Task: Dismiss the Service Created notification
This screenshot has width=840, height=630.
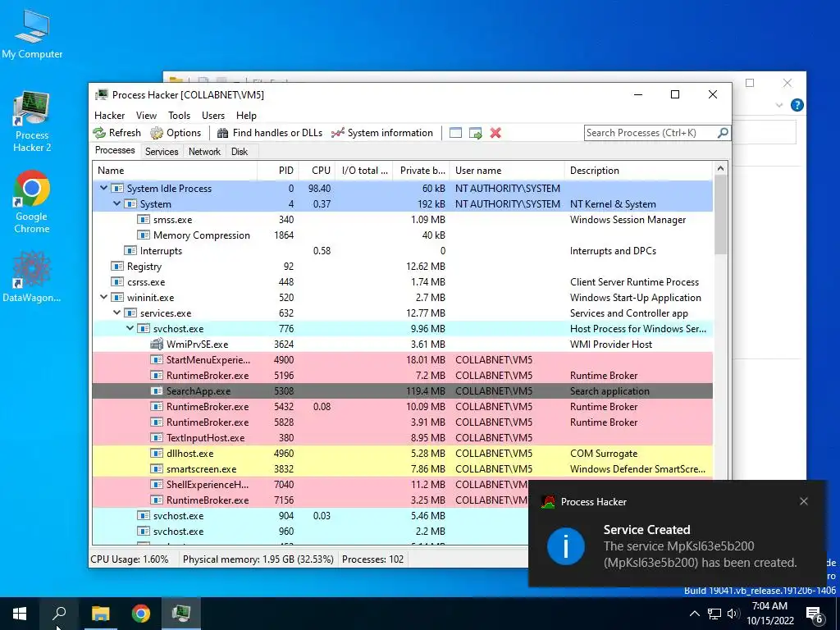Action: (x=804, y=501)
